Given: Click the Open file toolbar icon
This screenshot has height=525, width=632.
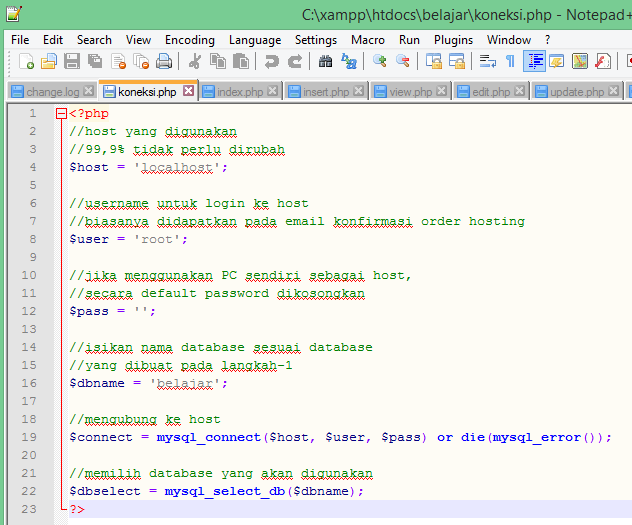Looking at the screenshot, I should click(49, 62).
